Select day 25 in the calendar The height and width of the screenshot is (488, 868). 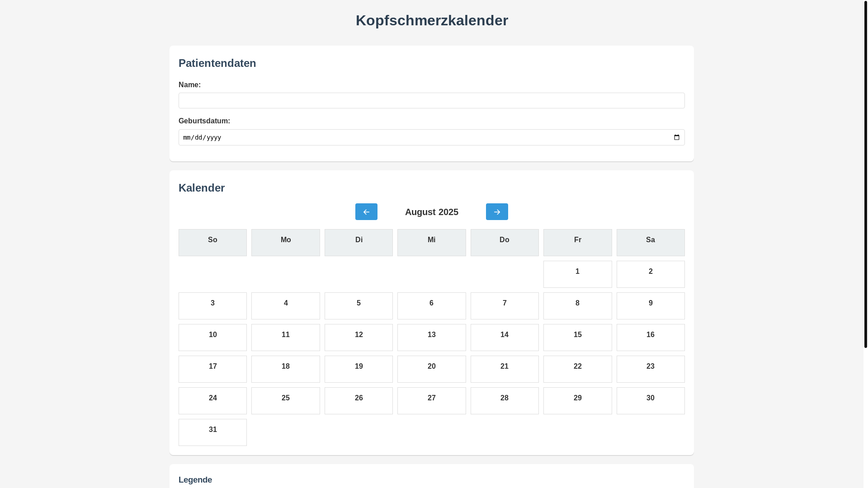(x=286, y=401)
